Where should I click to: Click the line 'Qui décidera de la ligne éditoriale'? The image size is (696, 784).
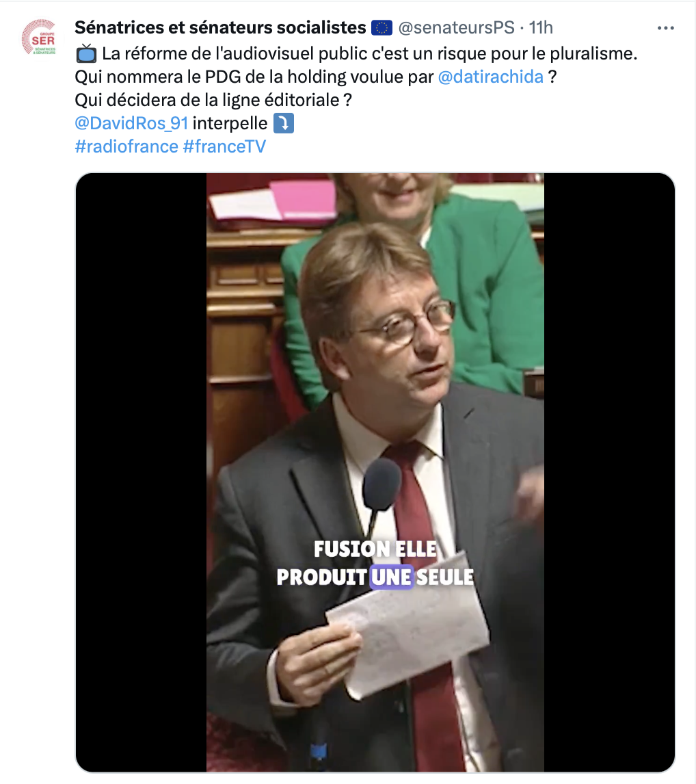213,100
